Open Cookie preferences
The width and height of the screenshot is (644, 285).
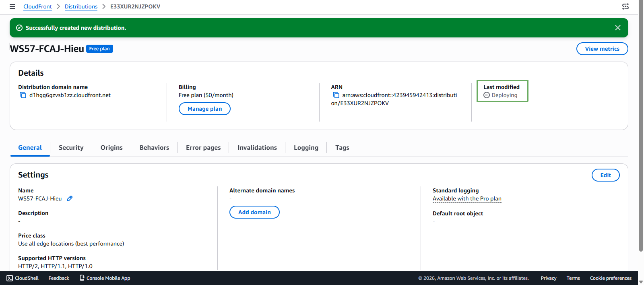(x=611, y=278)
